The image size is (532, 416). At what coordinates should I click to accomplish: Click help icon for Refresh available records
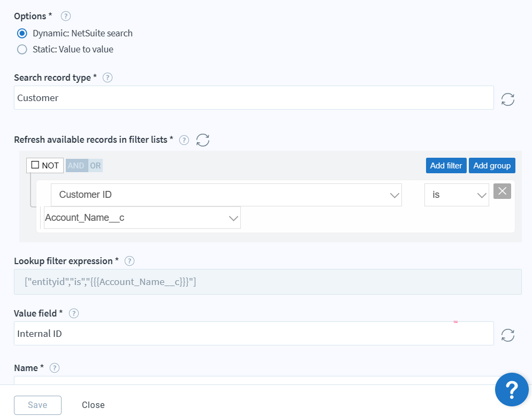coord(184,140)
